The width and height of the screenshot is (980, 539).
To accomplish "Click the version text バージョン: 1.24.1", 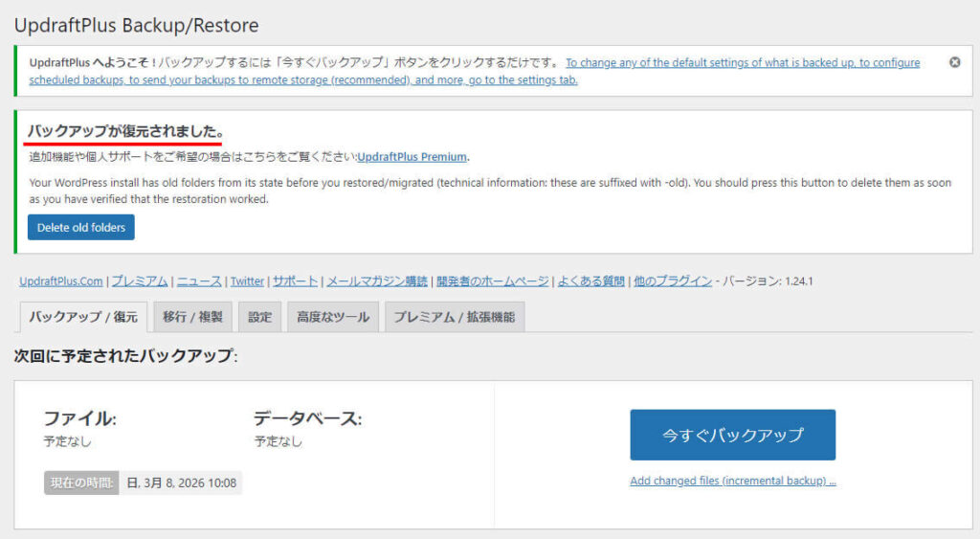I will (768, 281).
